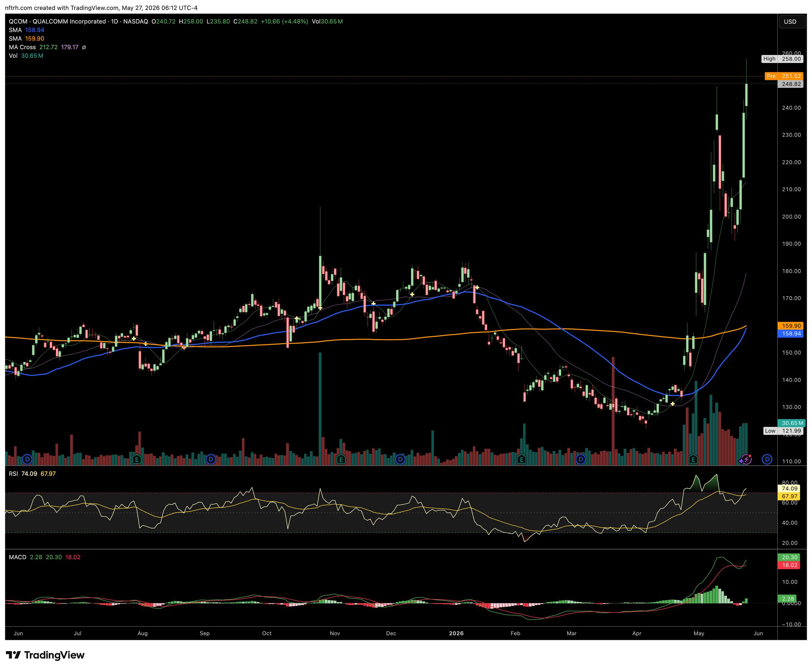Click the green 2.28 histogram axis label

[x=787, y=599]
